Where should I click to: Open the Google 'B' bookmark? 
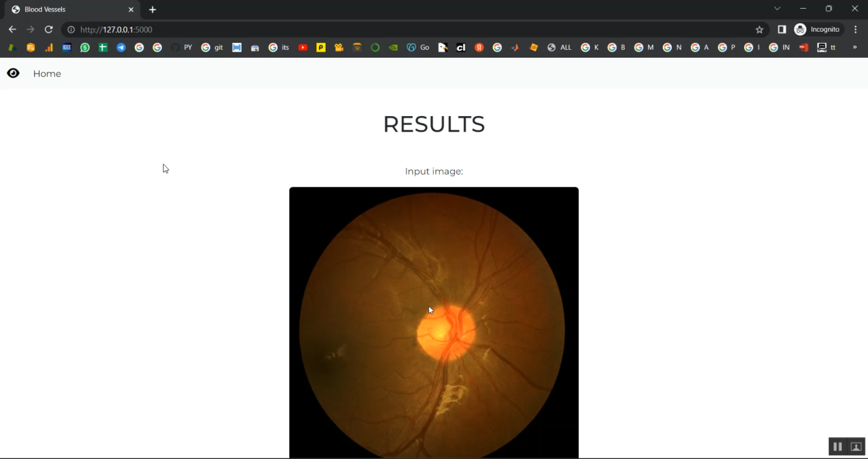pyautogui.click(x=617, y=47)
